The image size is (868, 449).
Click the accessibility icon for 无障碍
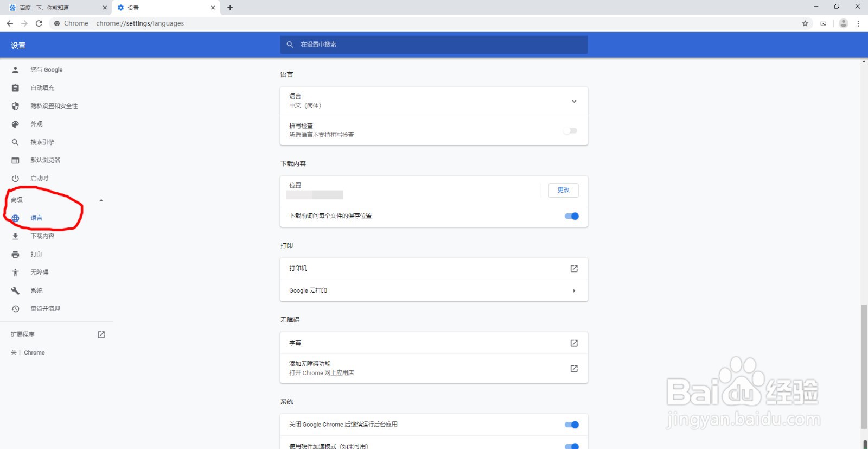coord(15,273)
